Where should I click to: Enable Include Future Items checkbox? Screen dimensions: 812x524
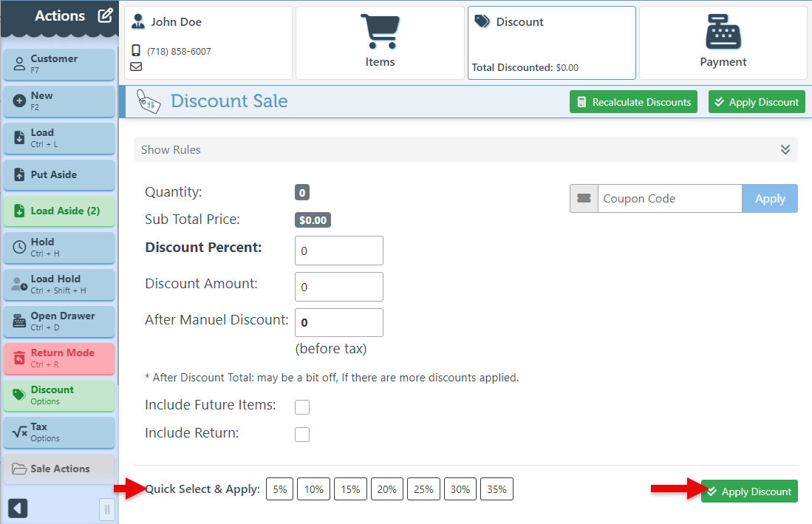click(302, 406)
